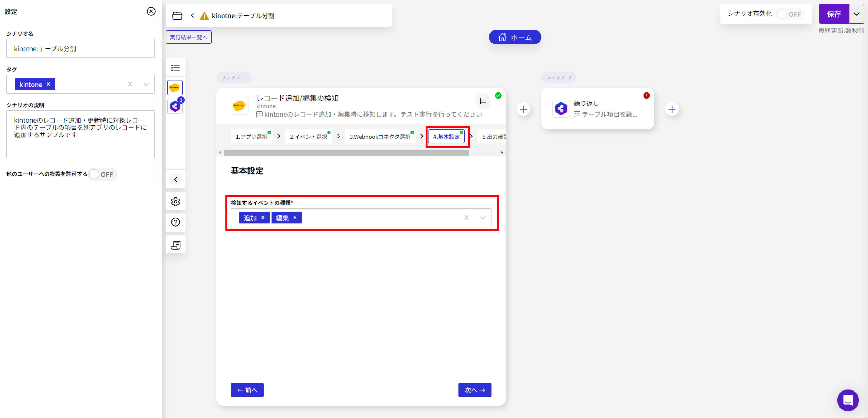868x418 pixels.
Task: Remove the kintone tag chip
Action: pyautogui.click(x=49, y=84)
